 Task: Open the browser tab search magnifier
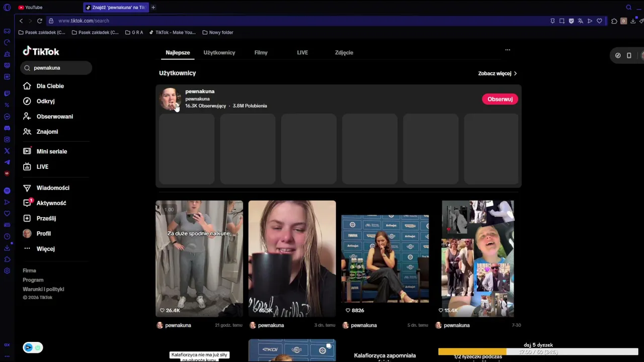coord(628,8)
